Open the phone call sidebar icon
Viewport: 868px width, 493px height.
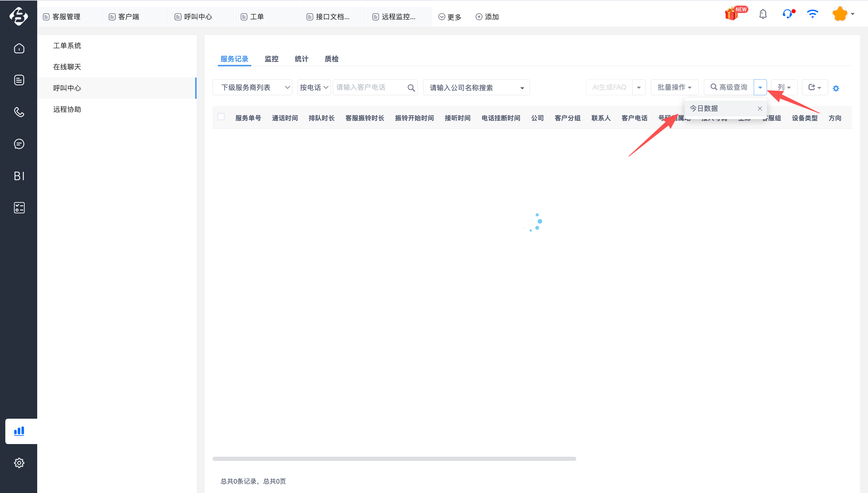[19, 112]
